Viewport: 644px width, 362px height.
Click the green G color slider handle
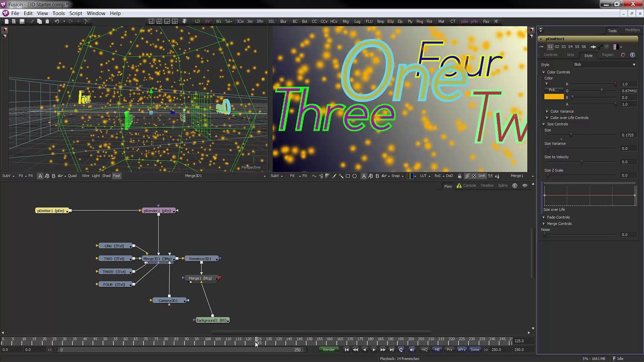(x=601, y=90)
